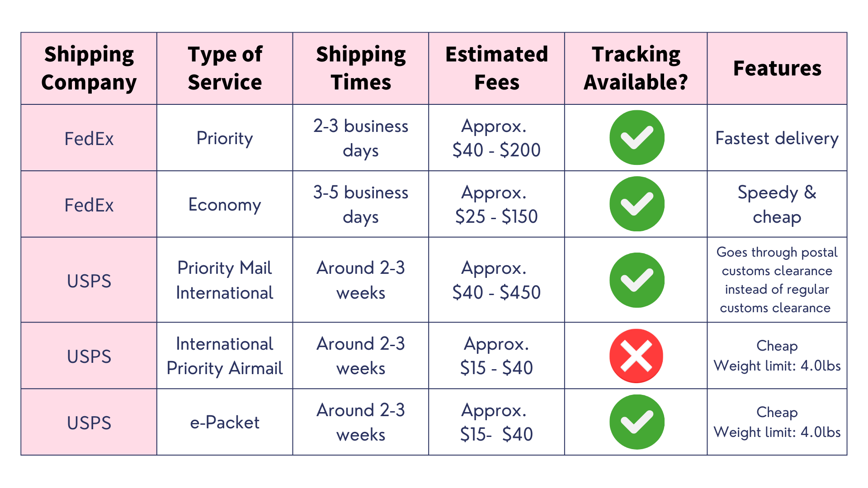Select the Tracking Available? header
Screen dimensions: 868x488
click(x=636, y=68)
